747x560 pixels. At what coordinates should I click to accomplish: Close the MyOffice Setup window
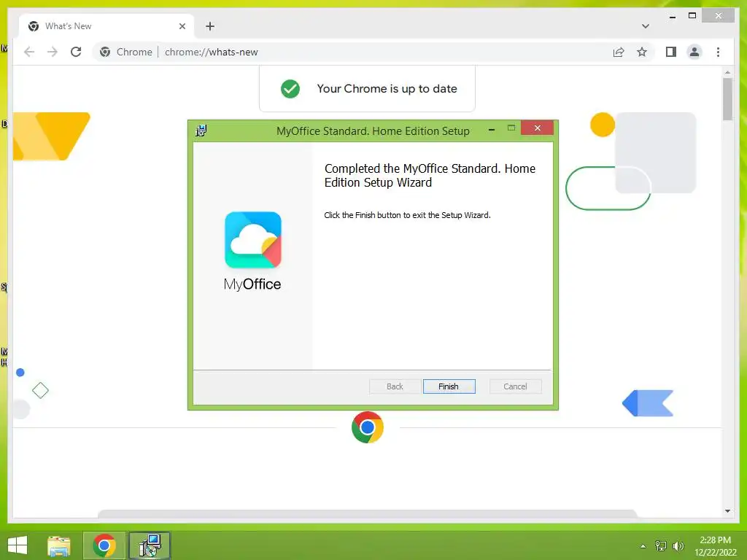click(x=537, y=128)
